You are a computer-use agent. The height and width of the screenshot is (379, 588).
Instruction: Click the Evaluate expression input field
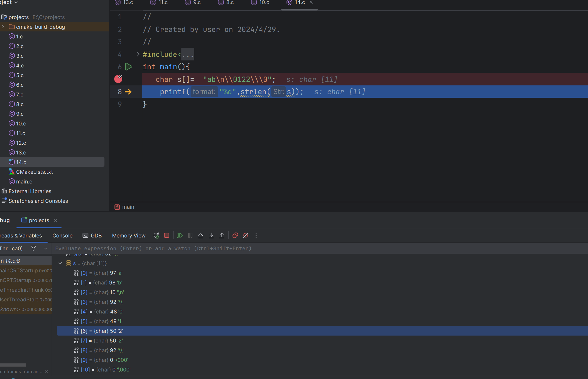pyautogui.click(x=320, y=248)
